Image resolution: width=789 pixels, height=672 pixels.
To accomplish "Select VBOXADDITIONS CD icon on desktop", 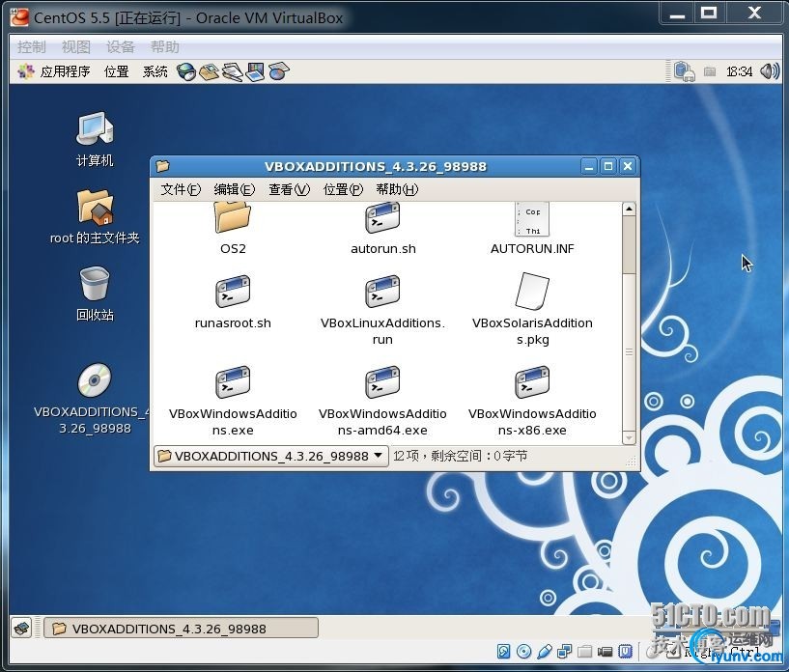I will pyautogui.click(x=94, y=399).
